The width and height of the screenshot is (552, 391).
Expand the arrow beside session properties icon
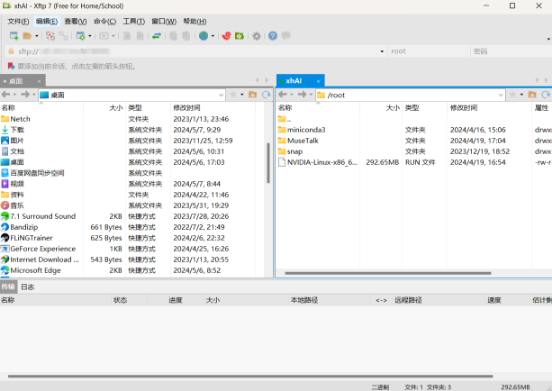[x=90, y=36]
